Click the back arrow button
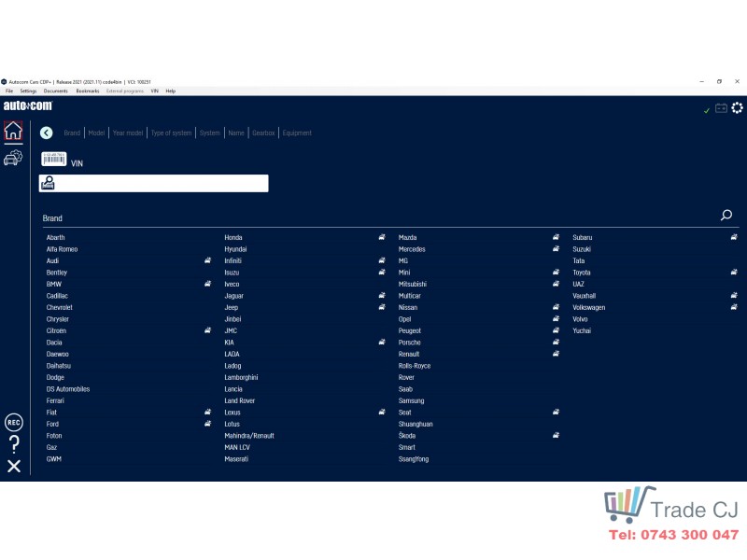 pos(46,133)
